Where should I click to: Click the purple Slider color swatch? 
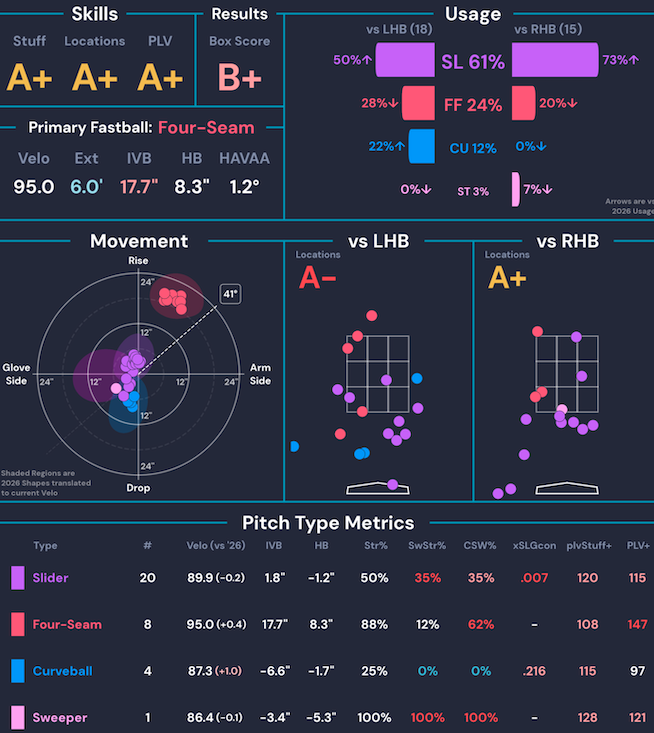pos(18,578)
